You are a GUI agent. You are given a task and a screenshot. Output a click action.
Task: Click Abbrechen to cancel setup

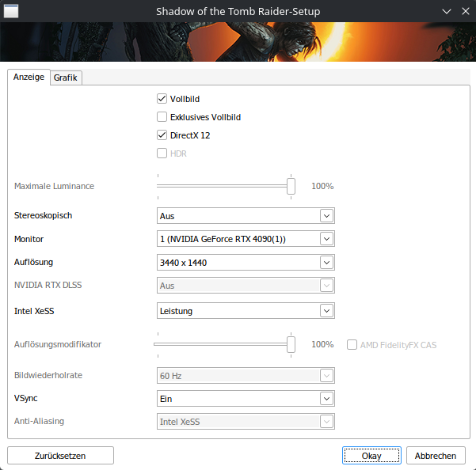[x=436, y=456]
